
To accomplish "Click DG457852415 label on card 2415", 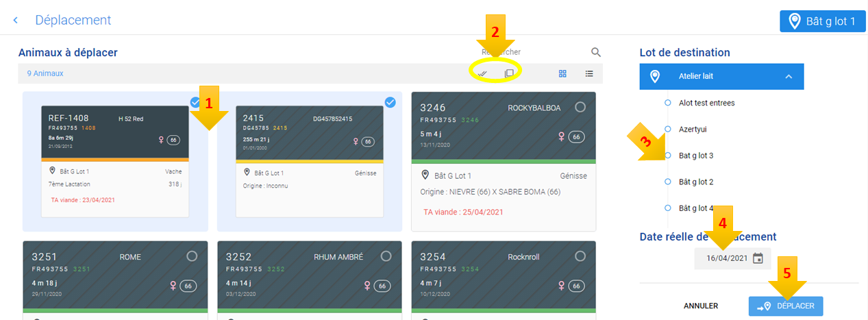I will (332, 119).
